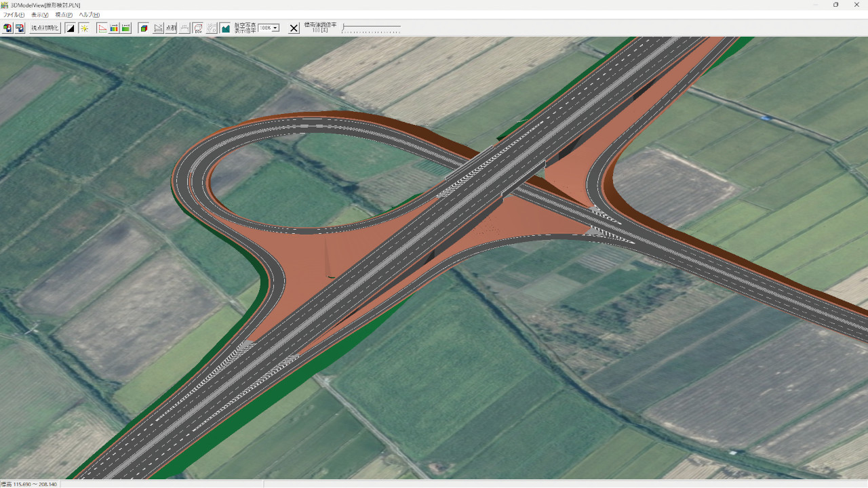This screenshot has height=488, width=868.
Task: Click the application icon in title bar
Action: (x=5, y=5)
